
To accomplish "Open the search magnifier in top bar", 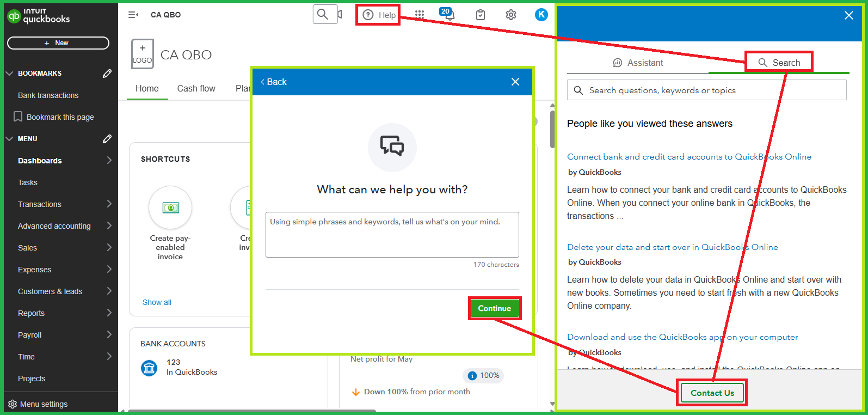I will click(323, 14).
